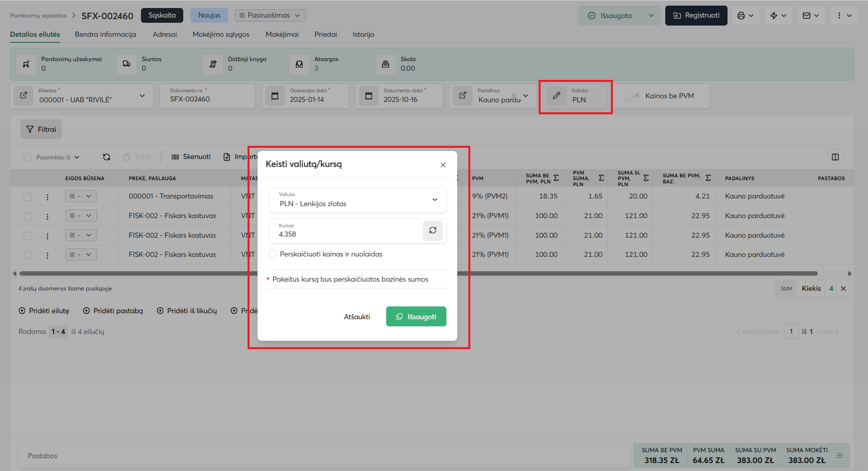Open the Valiuta currency dropdown in dialog
This screenshot has width=868, height=471.
[357, 200]
